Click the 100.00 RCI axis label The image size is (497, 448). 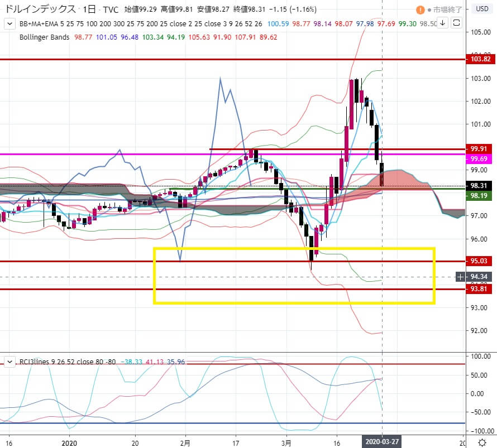(x=480, y=357)
